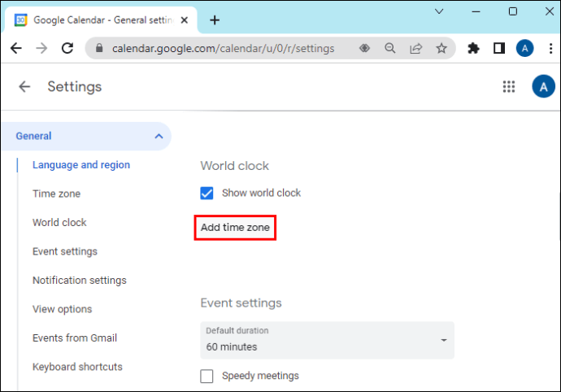Open a new browser tab
This screenshot has width=561, height=392.
(215, 20)
